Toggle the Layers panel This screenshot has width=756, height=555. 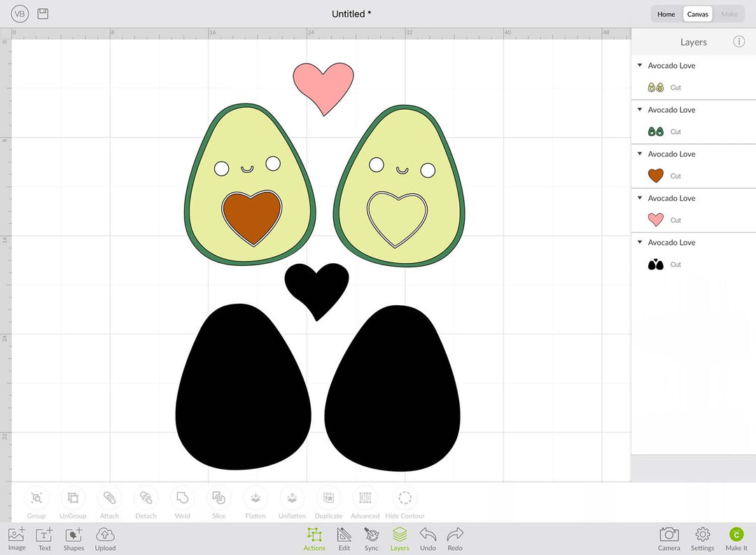pos(400,539)
